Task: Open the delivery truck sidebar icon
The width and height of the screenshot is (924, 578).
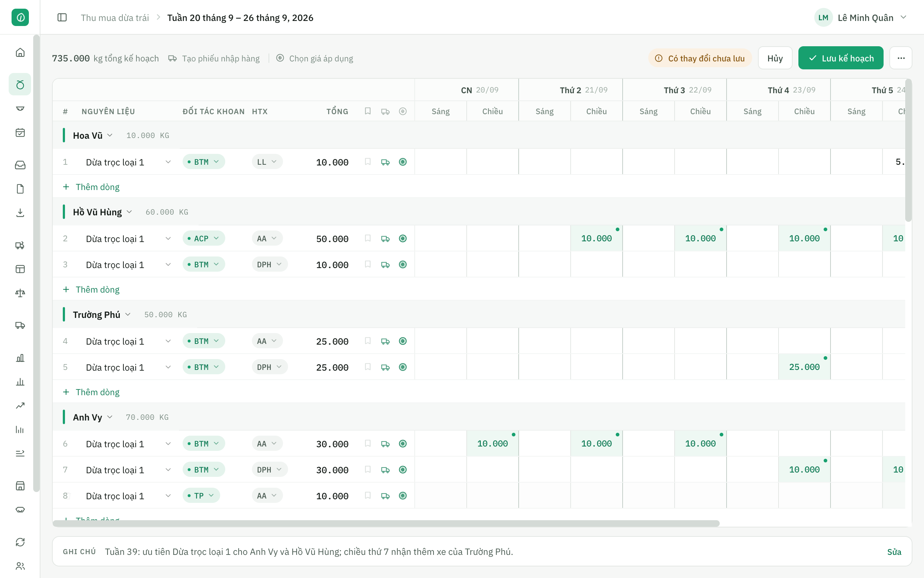Action: click(20, 325)
